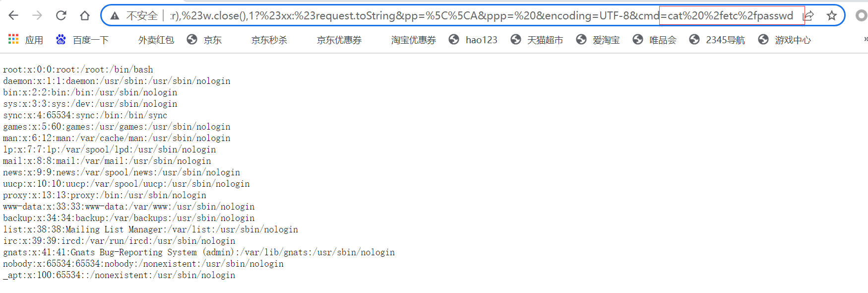Open the 京东优惠券 bookmark
Image resolution: width=868 pixels, height=293 pixels.
[339, 40]
